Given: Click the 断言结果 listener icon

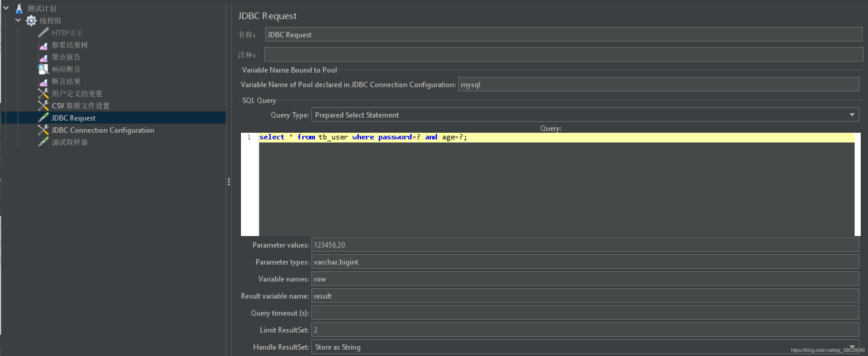Looking at the screenshot, I should pyautogui.click(x=43, y=82).
